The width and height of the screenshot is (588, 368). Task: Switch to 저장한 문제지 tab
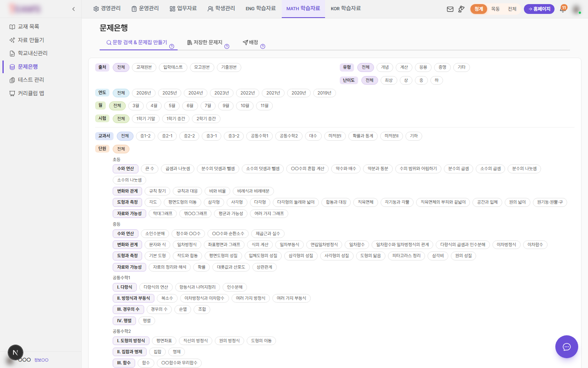(x=205, y=43)
